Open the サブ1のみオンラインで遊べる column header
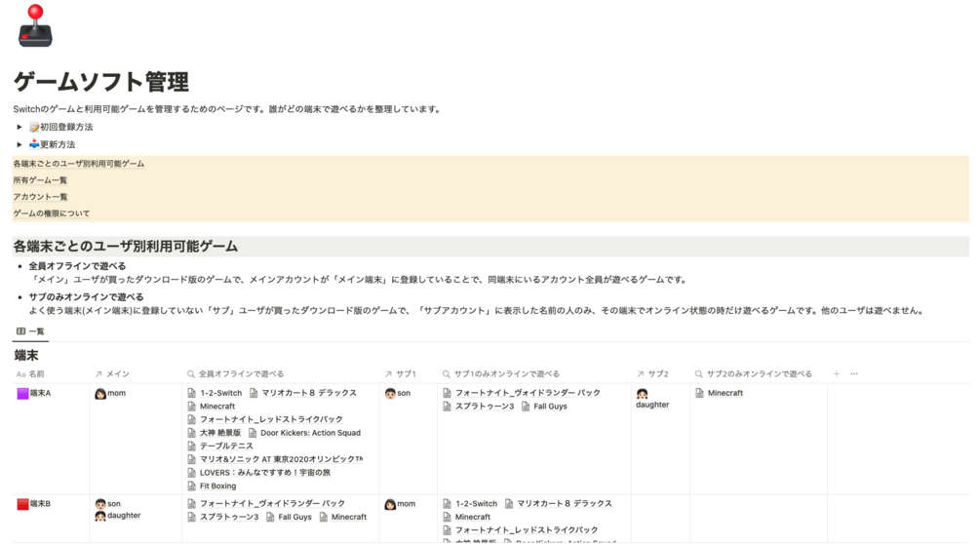This screenshot has height=544, width=980. coord(500,374)
